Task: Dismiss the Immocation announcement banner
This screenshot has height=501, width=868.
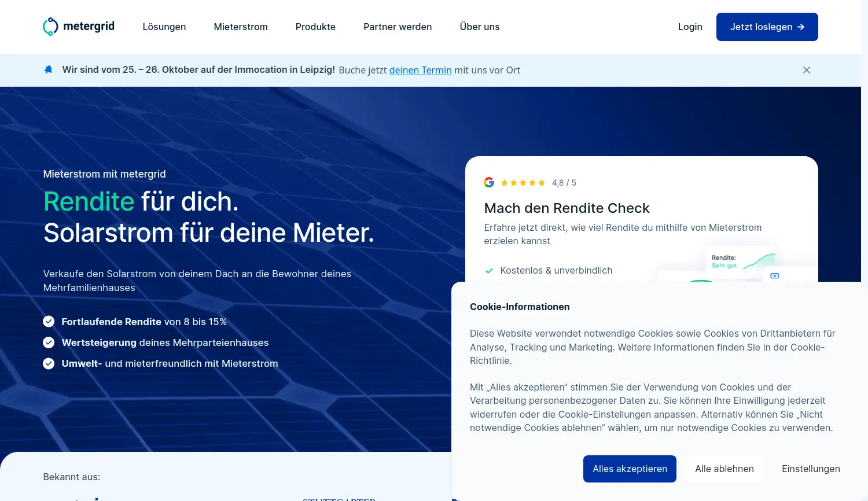Action: pos(806,70)
